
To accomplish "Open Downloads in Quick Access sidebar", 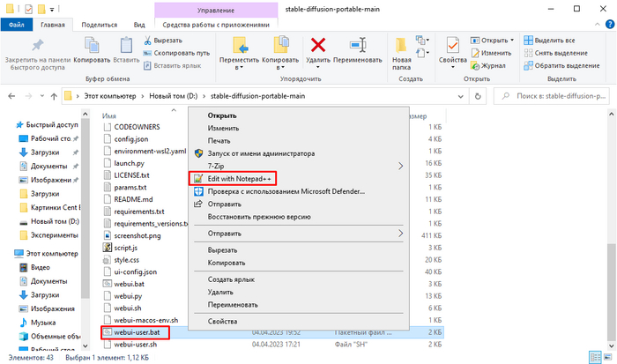I will point(45,152).
